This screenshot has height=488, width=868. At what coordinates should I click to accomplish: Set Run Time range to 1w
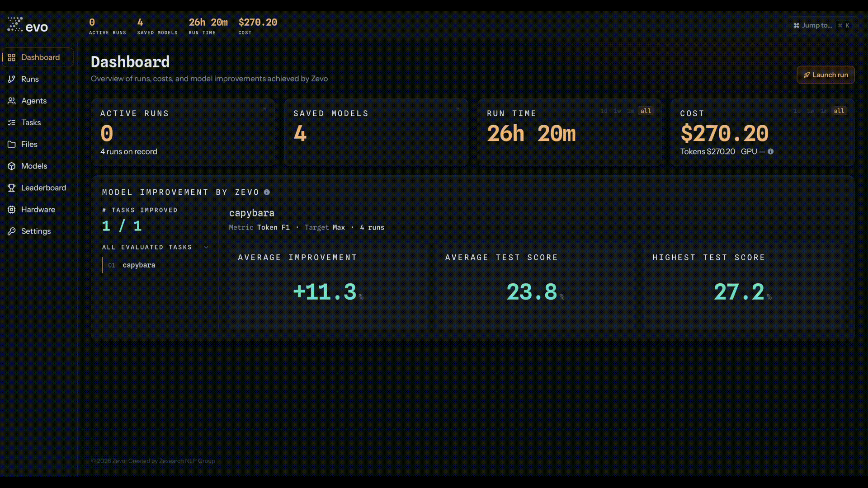point(617,111)
